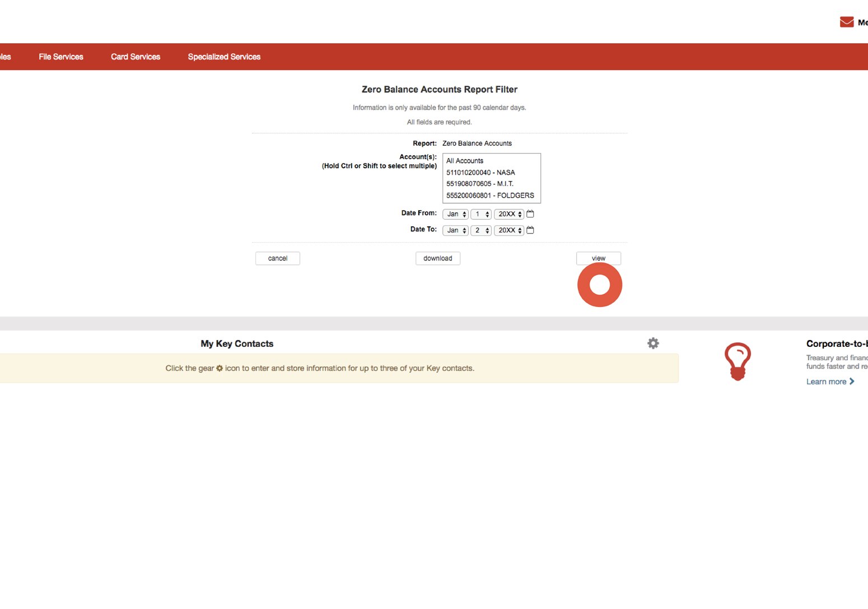This screenshot has height=609, width=868.
Task: Click the view button
Action: (598, 258)
